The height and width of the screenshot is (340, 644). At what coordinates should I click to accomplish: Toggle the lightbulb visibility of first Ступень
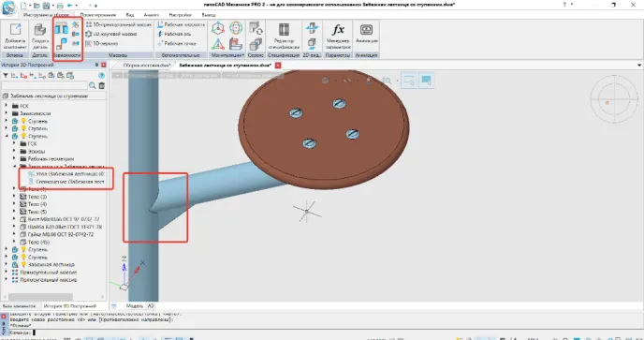[23, 121]
